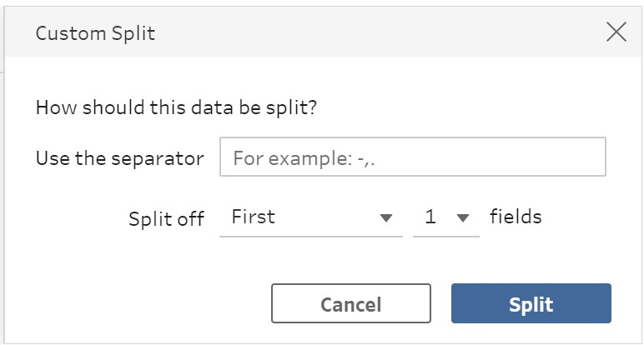
Task: Click the separator input field
Action: coord(412,157)
